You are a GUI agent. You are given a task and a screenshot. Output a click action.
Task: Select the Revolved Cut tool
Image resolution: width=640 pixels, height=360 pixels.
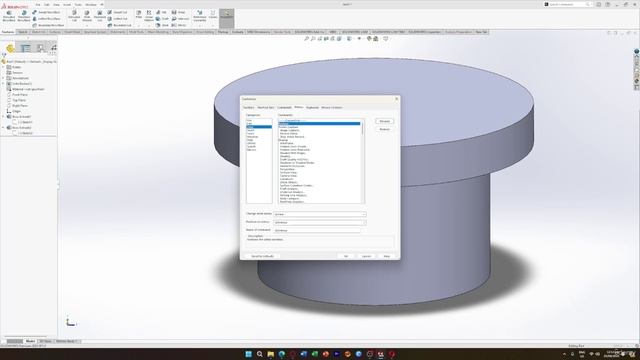tap(100, 16)
